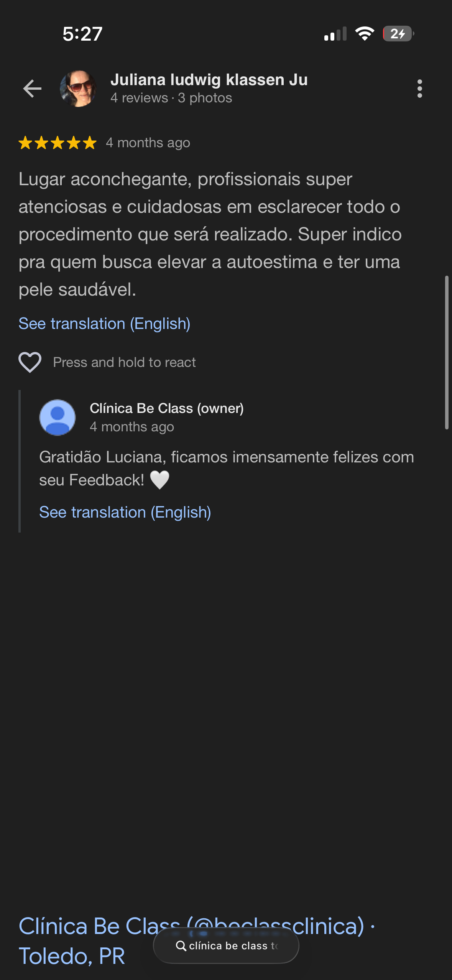Viewport: 452px width, 980px height.
Task: Tap the battery indicator icon
Action: 398,34
